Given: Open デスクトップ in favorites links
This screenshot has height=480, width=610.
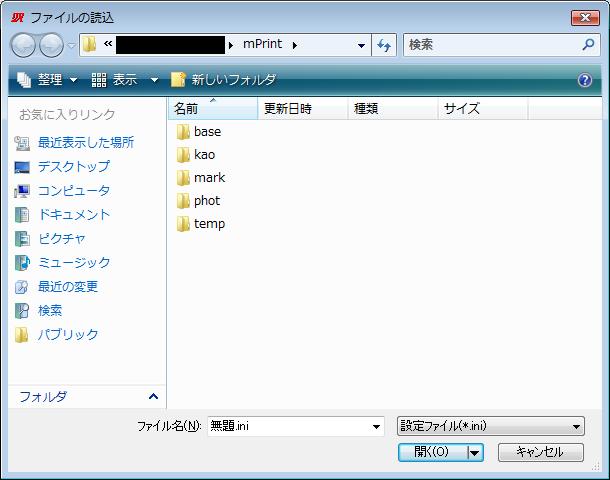Looking at the screenshot, I should (73, 167).
